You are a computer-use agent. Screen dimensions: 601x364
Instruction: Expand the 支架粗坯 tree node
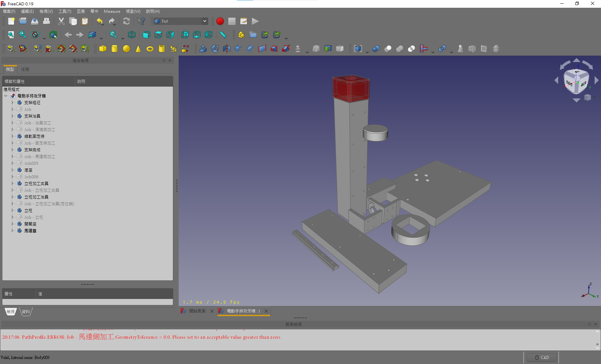click(x=12, y=102)
